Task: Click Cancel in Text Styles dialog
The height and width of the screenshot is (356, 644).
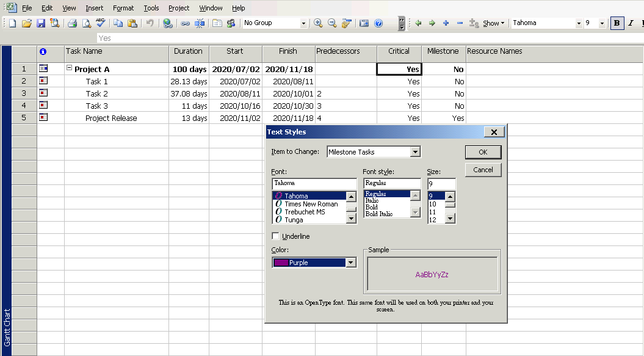Action: [483, 170]
